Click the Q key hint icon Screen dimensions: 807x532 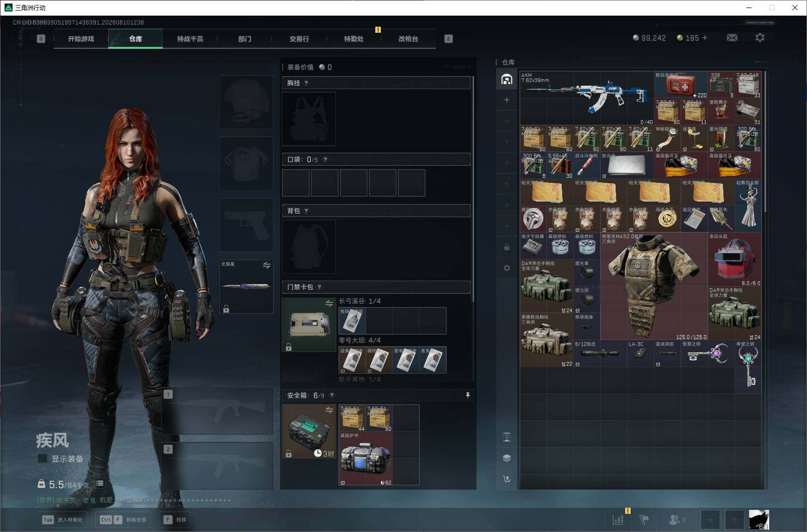41,39
